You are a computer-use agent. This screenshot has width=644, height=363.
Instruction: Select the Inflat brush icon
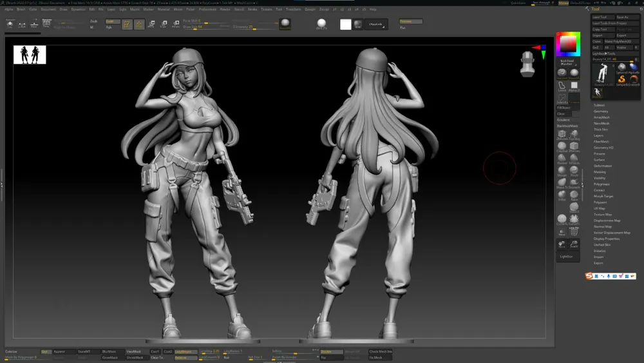point(562,195)
